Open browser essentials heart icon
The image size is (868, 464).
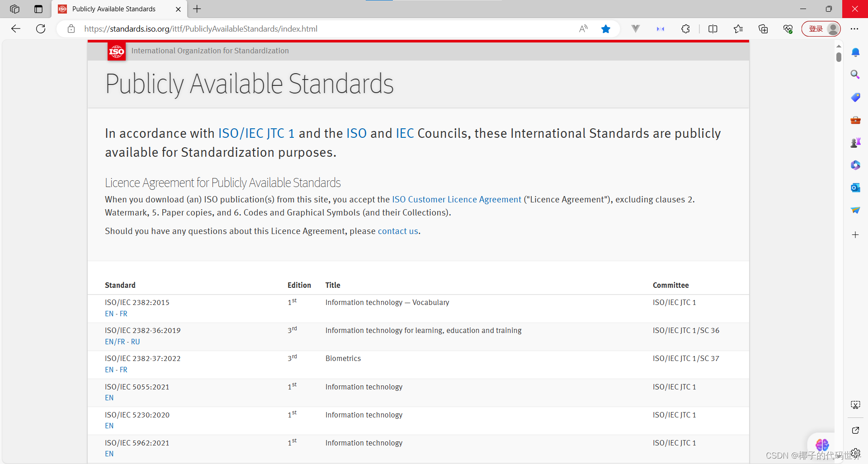pyautogui.click(x=788, y=29)
